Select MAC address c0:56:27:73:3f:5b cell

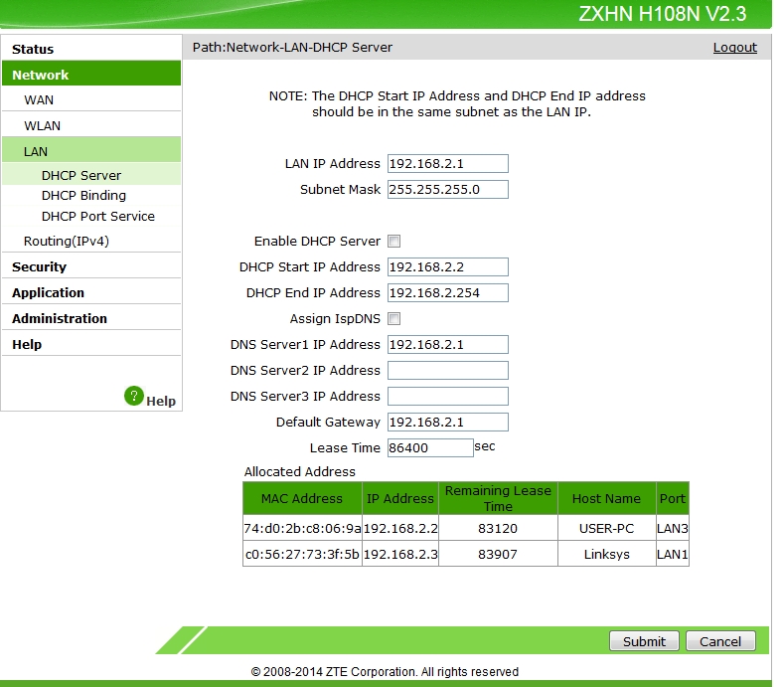pyautogui.click(x=302, y=554)
